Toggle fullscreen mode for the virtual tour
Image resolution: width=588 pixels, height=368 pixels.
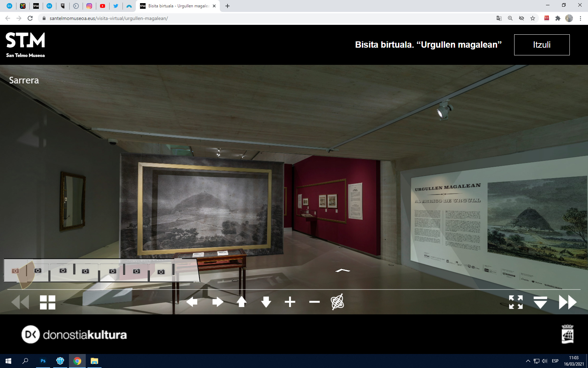(516, 302)
